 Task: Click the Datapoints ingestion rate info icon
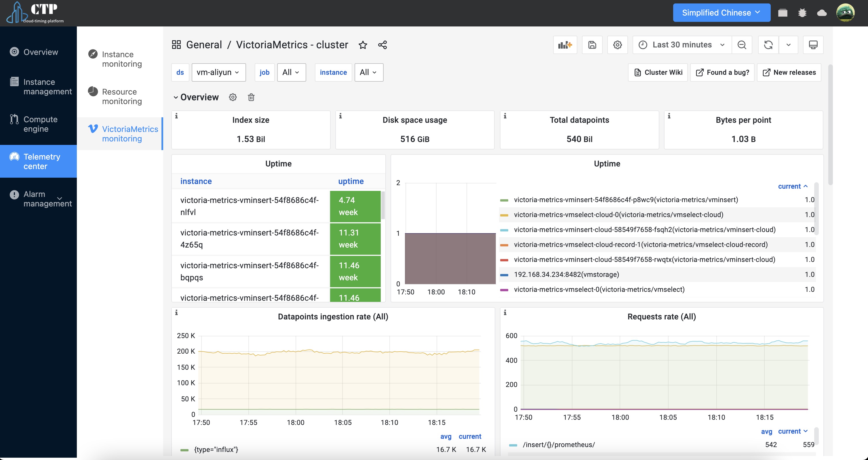[176, 313]
